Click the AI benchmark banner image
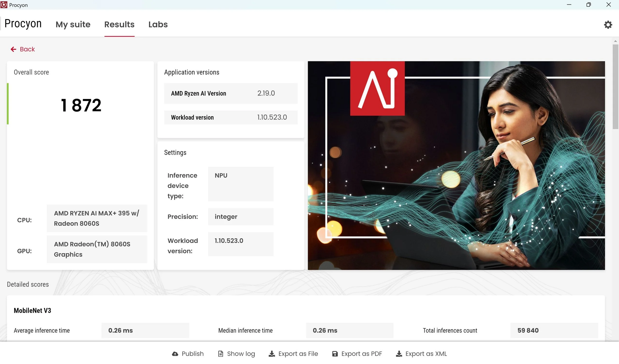Screen dimensions: 619x364 [x=456, y=165]
